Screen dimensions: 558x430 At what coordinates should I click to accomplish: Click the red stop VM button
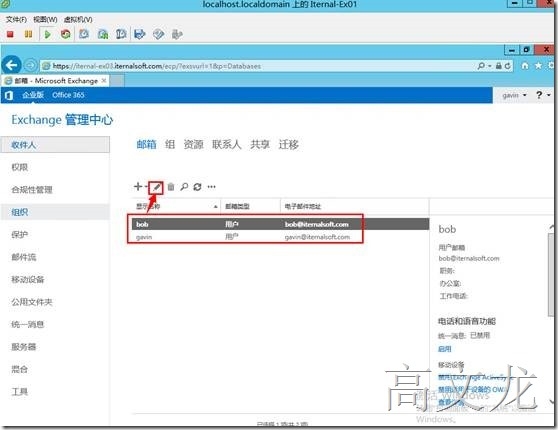(10, 35)
